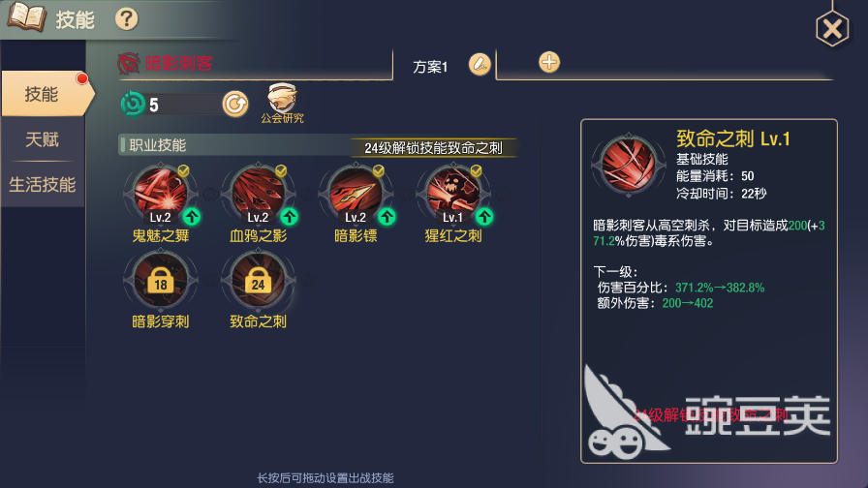
Task: Close the skills panel
Action: click(x=832, y=29)
